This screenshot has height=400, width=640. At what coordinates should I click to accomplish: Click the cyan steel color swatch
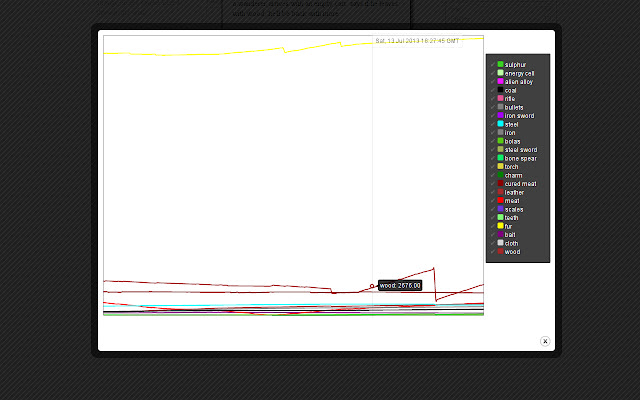[x=500, y=124]
